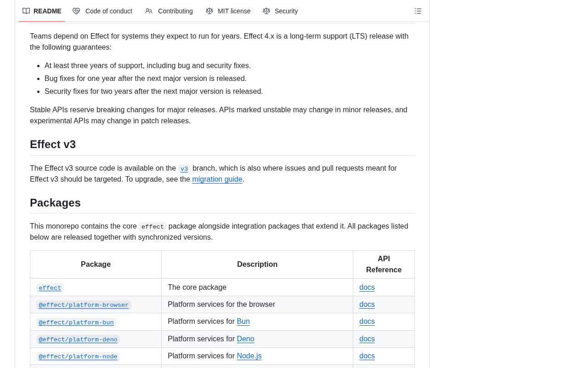The image size is (588, 368).
Task: Open docs link for platform-deno row
Action: tap(367, 339)
